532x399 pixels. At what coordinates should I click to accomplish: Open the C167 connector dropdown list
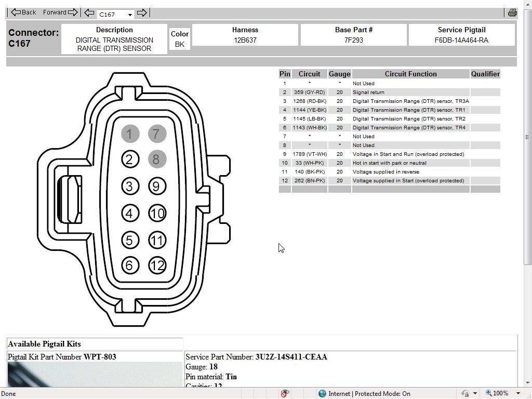(129, 14)
